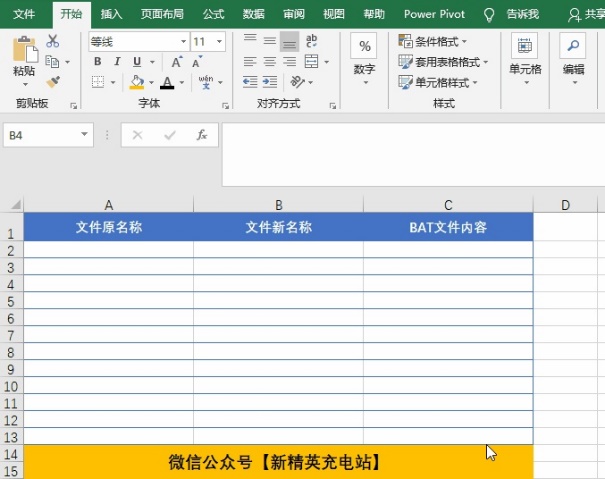Screen dimensions: 605x479
Task: Select column C header
Action: tap(448, 205)
